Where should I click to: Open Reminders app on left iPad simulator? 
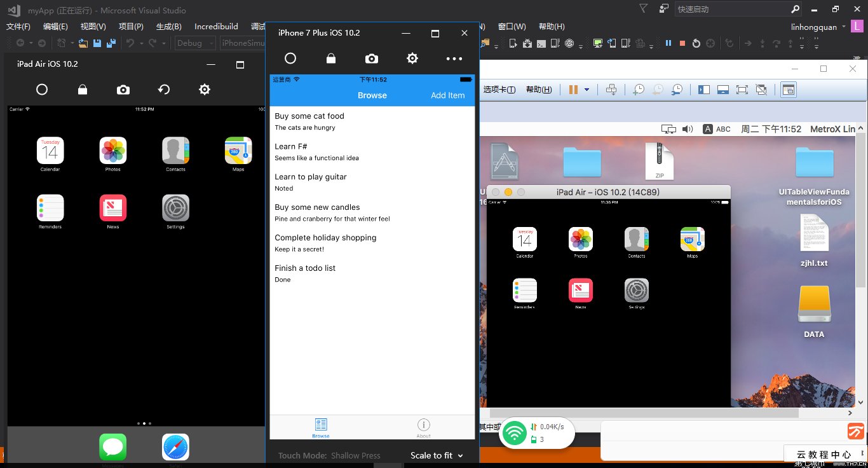[50, 208]
